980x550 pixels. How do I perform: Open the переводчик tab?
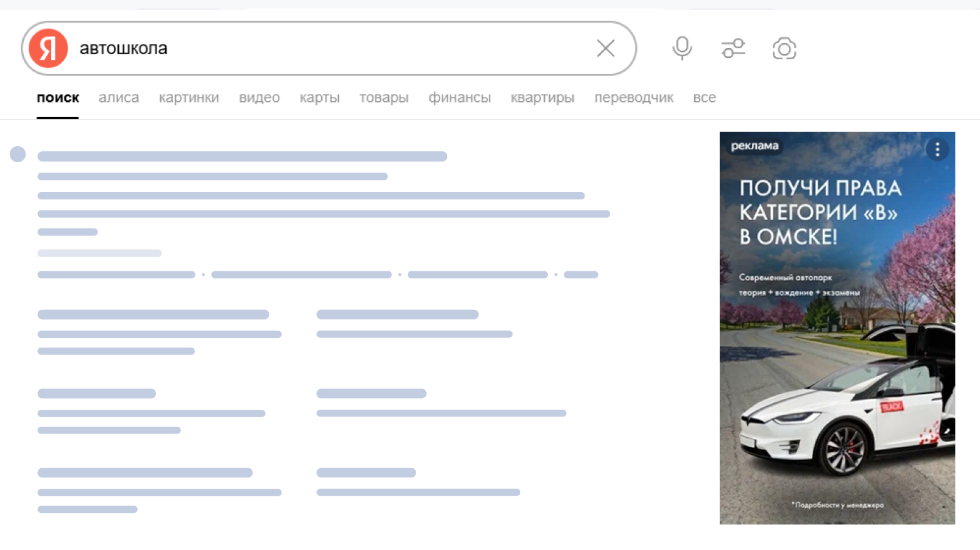click(x=634, y=98)
